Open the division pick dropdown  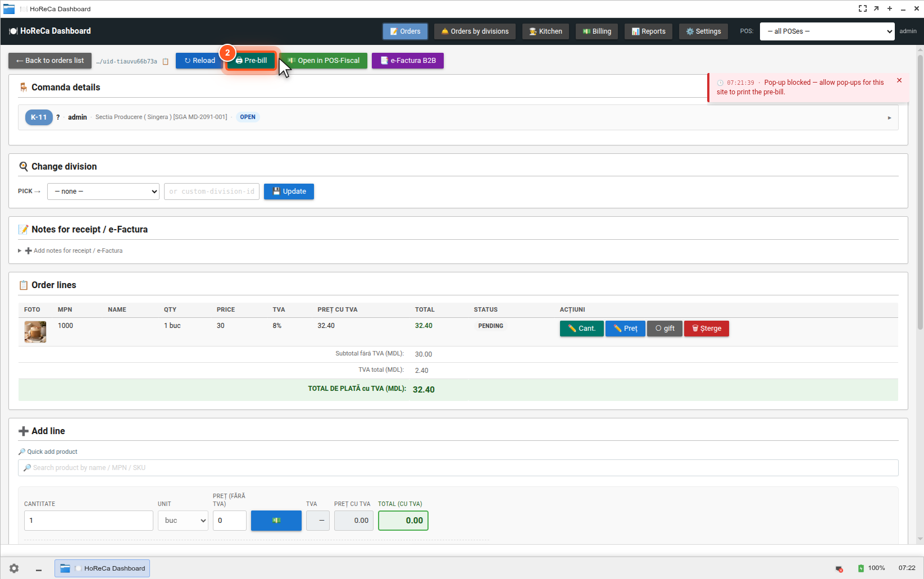pos(103,192)
